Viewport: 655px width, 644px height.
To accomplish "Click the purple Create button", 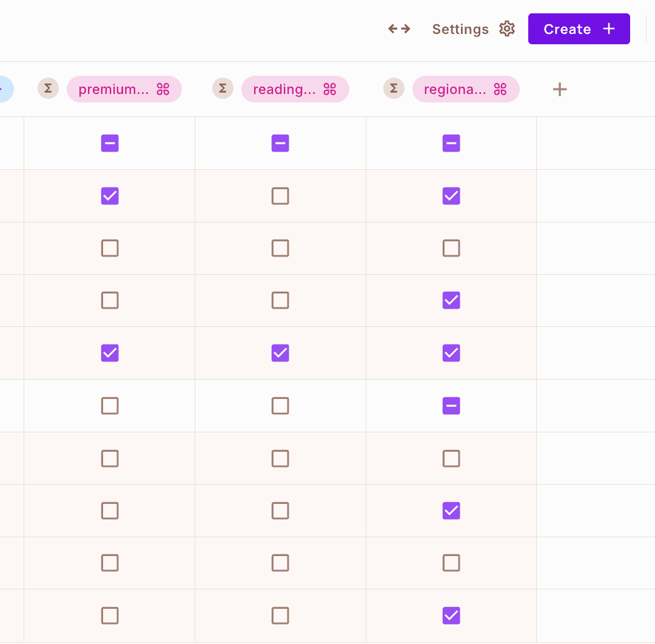I will click(579, 29).
